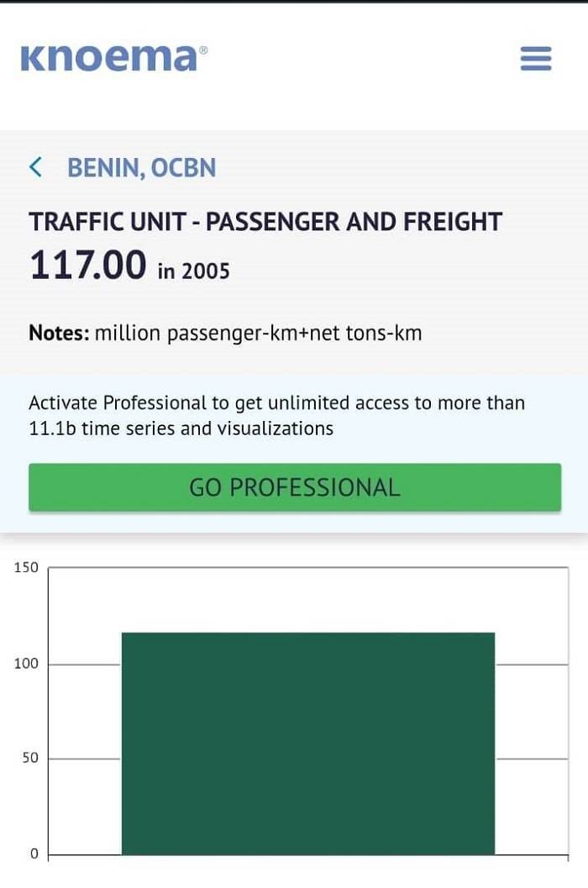This screenshot has width=588, height=888.
Task: Click the knoema logo
Action: (x=109, y=57)
